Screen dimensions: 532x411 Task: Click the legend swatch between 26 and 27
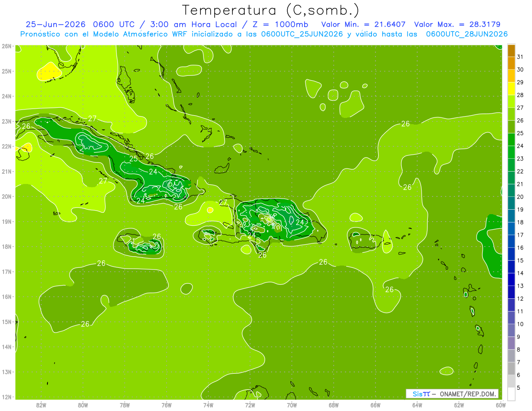pos(511,114)
